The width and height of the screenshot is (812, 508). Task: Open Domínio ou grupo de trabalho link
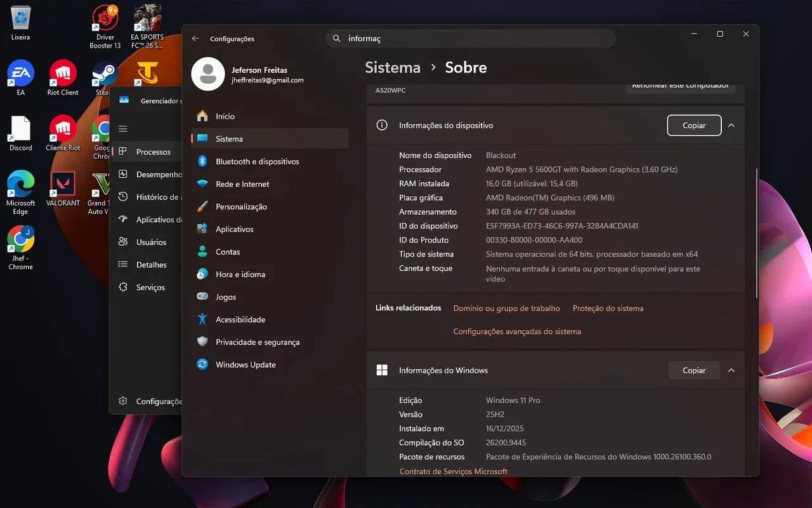[506, 309]
